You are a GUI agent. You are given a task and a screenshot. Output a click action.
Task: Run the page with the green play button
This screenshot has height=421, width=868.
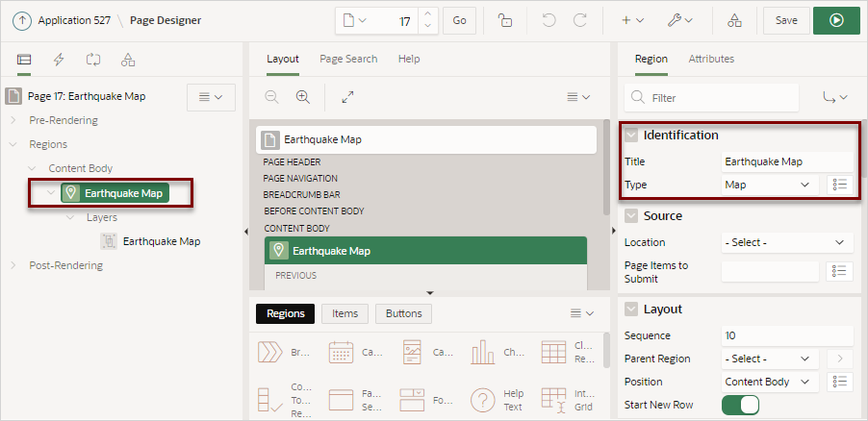[x=836, y=21]
